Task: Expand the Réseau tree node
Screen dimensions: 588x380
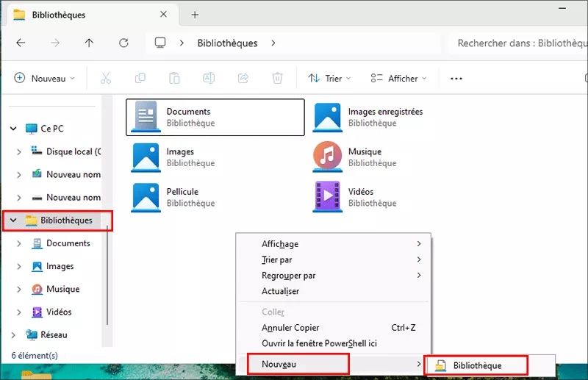Action: (x=13, y=335)
